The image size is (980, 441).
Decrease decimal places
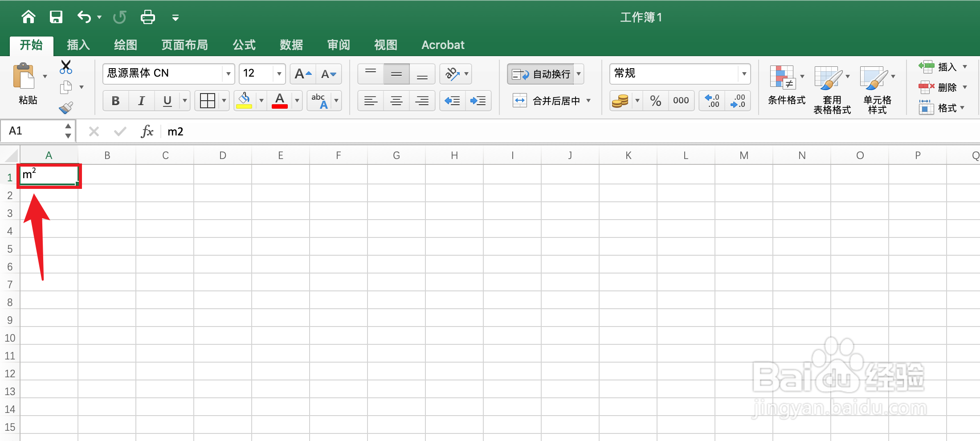pos(738,101)
